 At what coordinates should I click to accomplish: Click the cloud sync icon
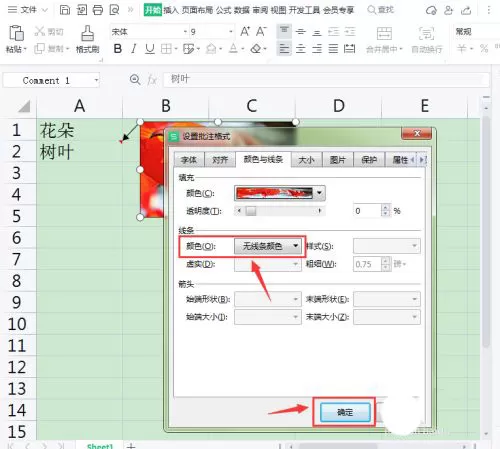(x=431, y=10)
